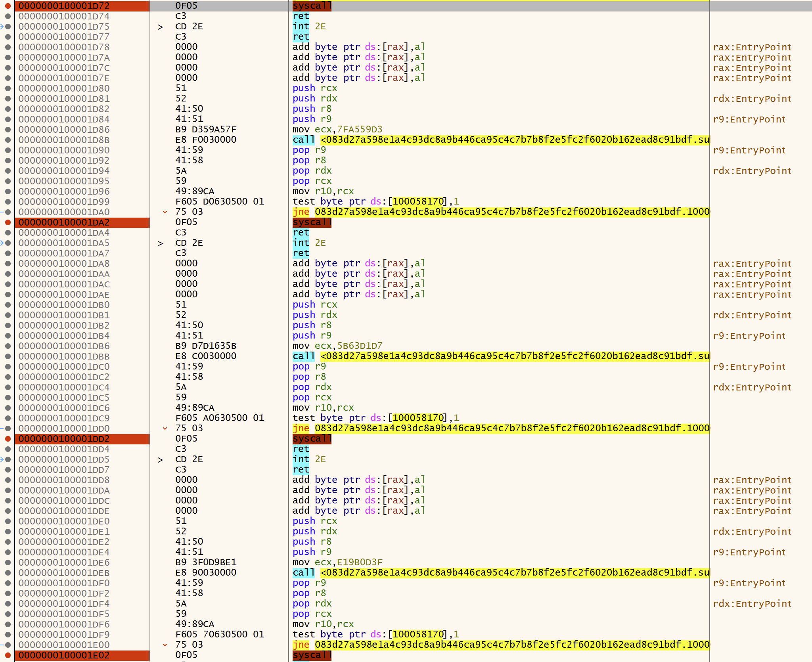Click push rcx instruction at 1D80

[x=315, y=88]
